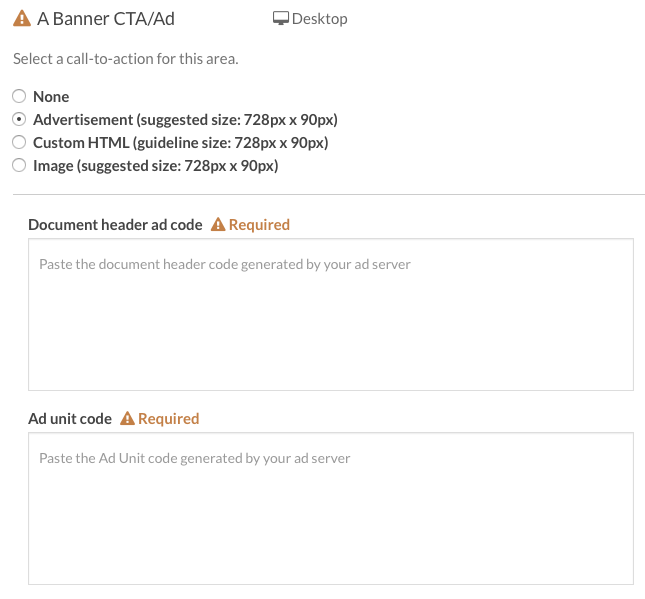Click the Required label for document header
The image size is (645, 599).
click(259, 225)
